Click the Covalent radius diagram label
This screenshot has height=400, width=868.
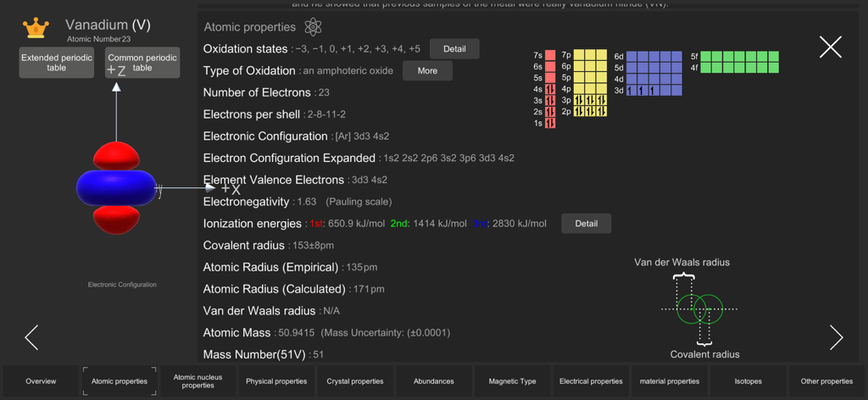point(704,354)
